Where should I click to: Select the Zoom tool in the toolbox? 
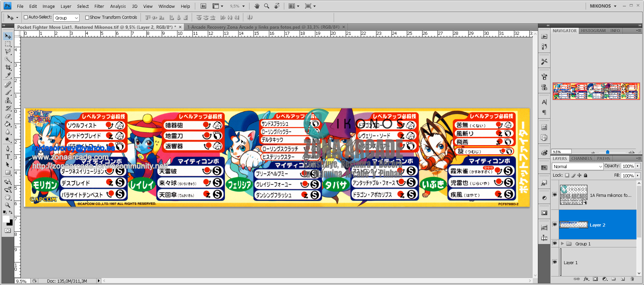pos(8,205)
